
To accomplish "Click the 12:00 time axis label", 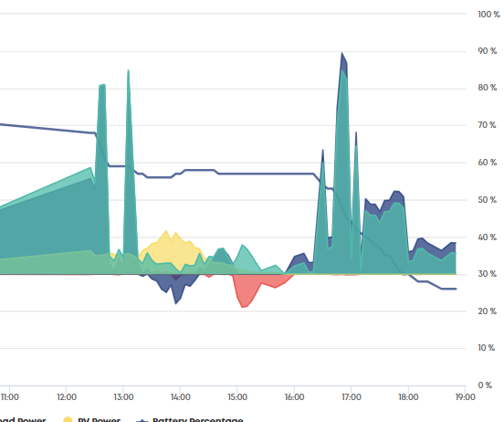I will [x=67, y=397].
